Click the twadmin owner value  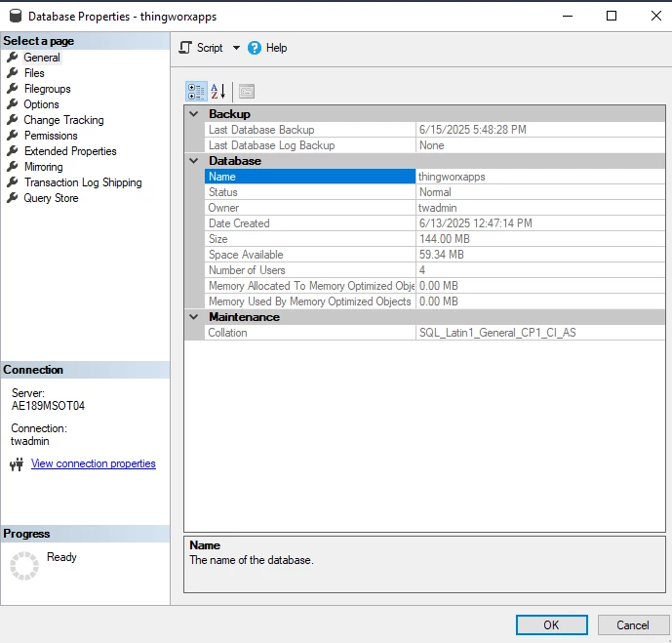(438, 208)
